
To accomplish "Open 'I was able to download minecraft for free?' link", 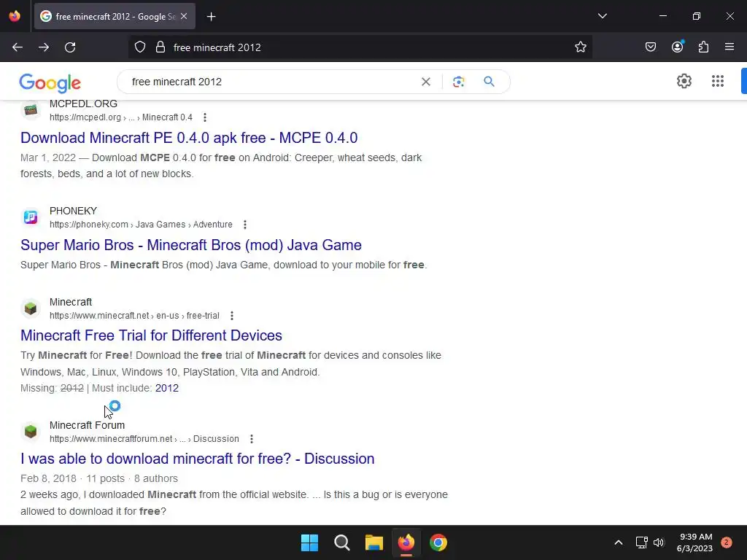I will pos(197,459).
